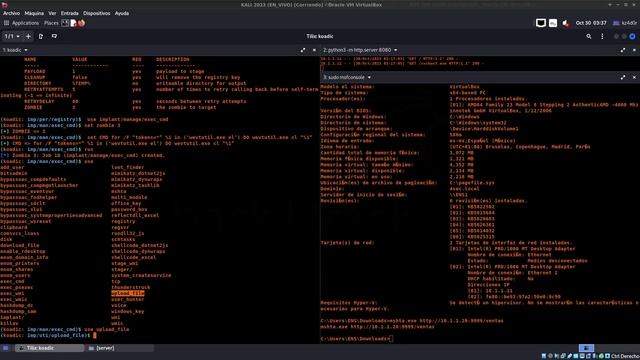This screenshot has height=360, width=640.
Task: Click the highlighted upload_file module entry
Action: tap(127, 293)
